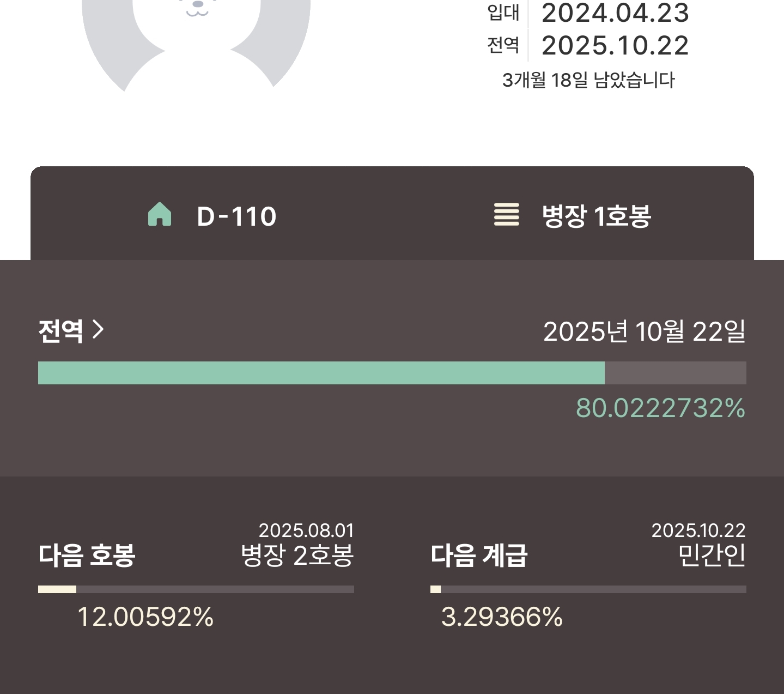Tap the 다음 호봉 progress bar
784x694 pixels.
196,589
